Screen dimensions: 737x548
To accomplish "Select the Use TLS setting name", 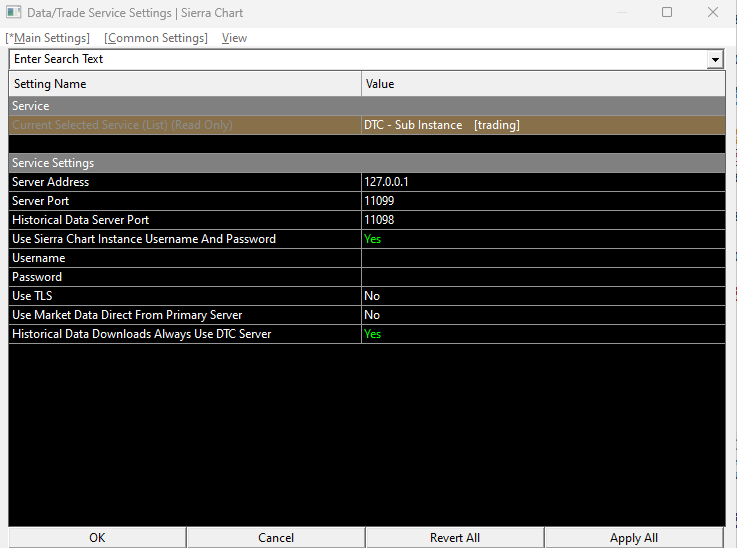I will point(185,296).
